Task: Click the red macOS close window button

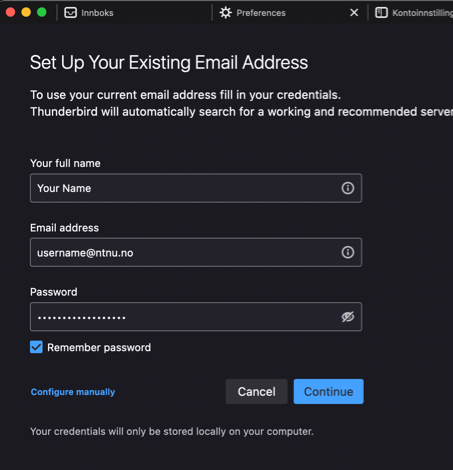Action: pyautogui.click(x=10, y=12)
